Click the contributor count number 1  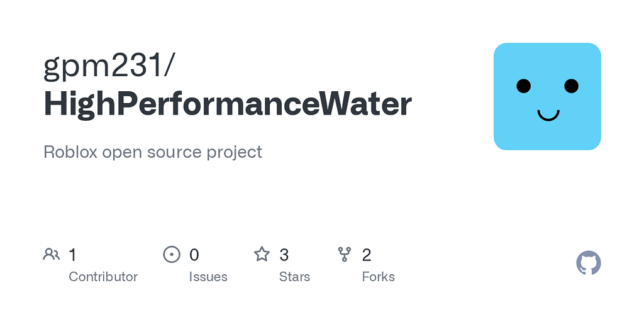(72, 255)
